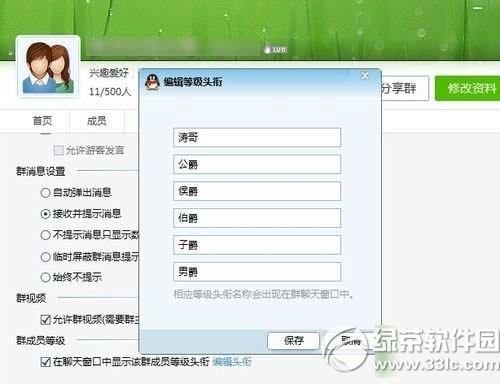Click the 兴趣爱好 category text
The width and height of the screenshot is (500, 384).
pyautogui.click(x=109, y=72)
